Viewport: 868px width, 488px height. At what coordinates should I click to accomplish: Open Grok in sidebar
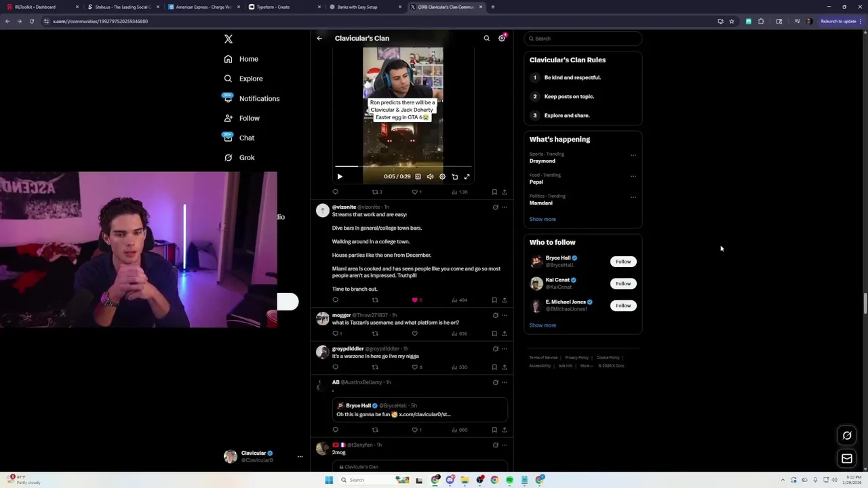click(x=239, y=157)
